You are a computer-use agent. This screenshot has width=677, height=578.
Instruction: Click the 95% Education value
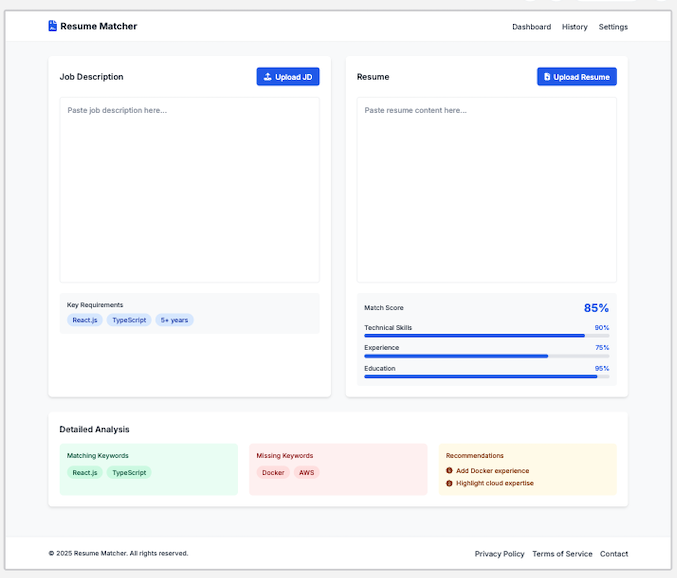pyautogui.click(x=602, y=368)
